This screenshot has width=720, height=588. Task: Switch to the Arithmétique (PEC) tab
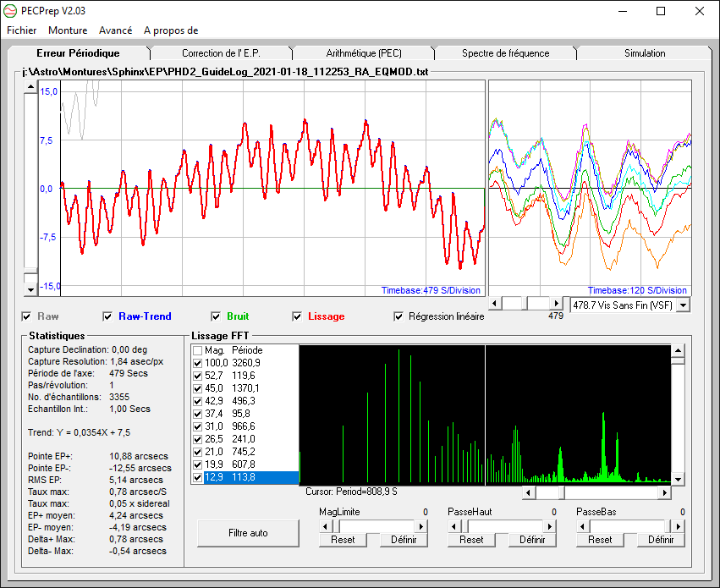pyautogui.click(x=364, y=53)
